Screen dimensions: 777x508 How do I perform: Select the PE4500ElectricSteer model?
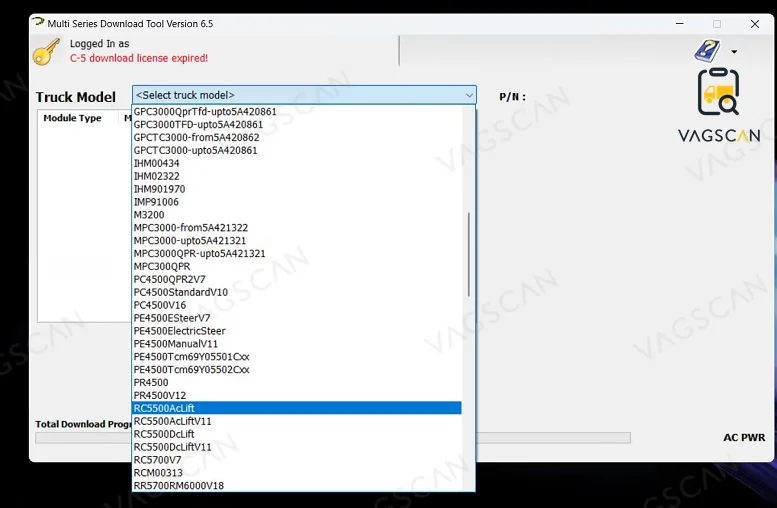(x=297, y=331)
